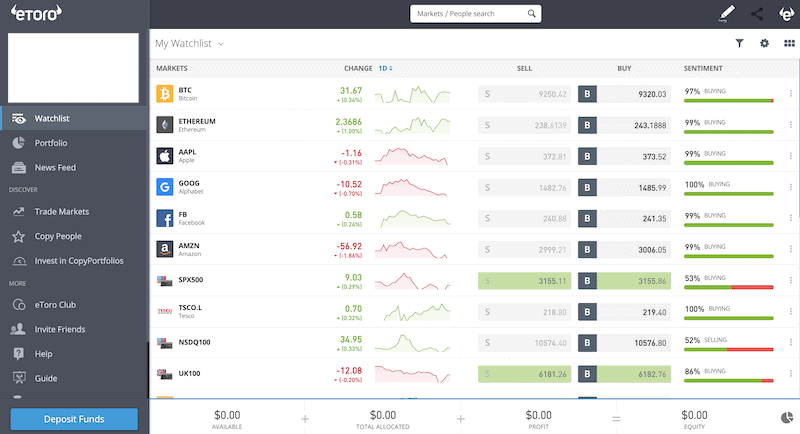Click the Deposit Funds button
The width and height of the screenshot is (800, 434).
pyautogui.click(x=74, y=419)
